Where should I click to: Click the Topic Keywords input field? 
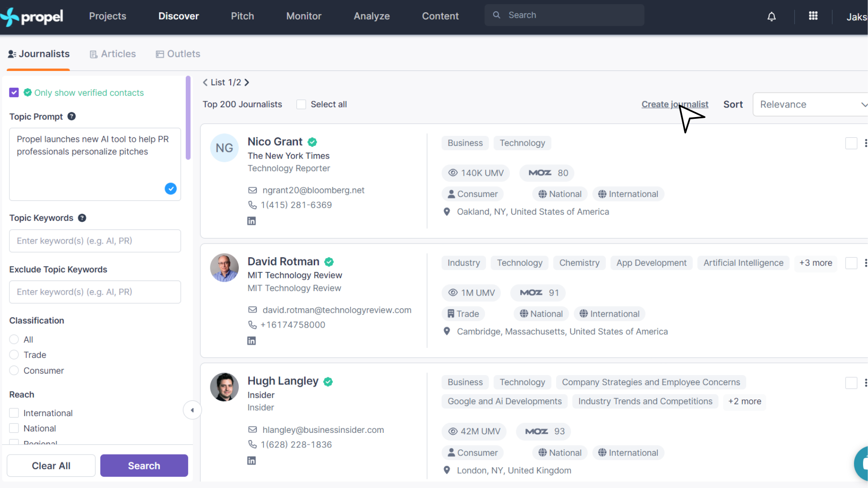(95, 241)
